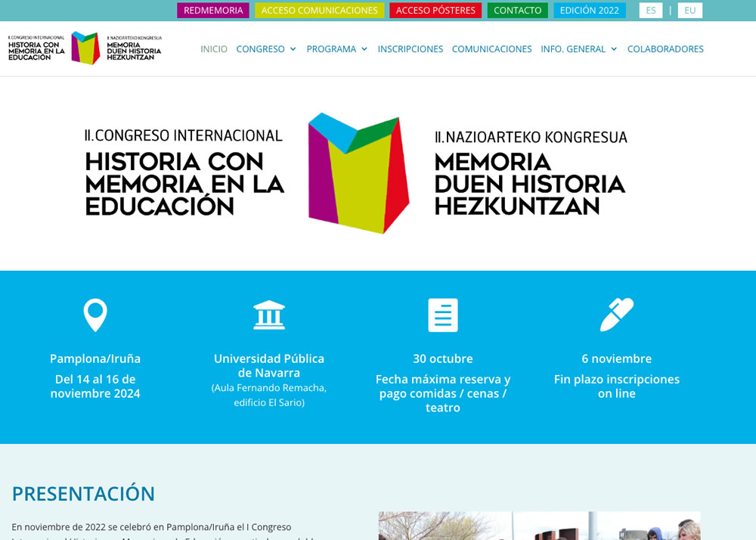Click the green CONTACTO button

click(x=517, y=11)
